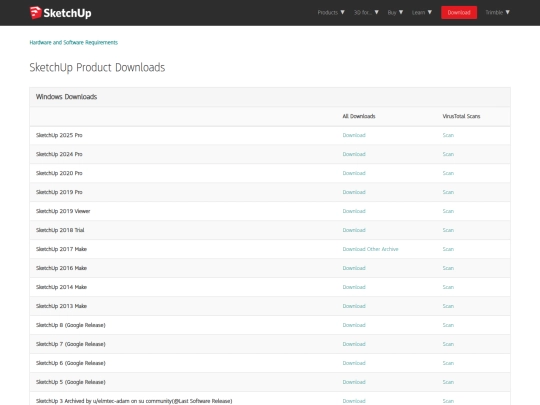
Task: Select the 'SketchUp 8 (Google Release)' row label
Action: tap(71, 325)
